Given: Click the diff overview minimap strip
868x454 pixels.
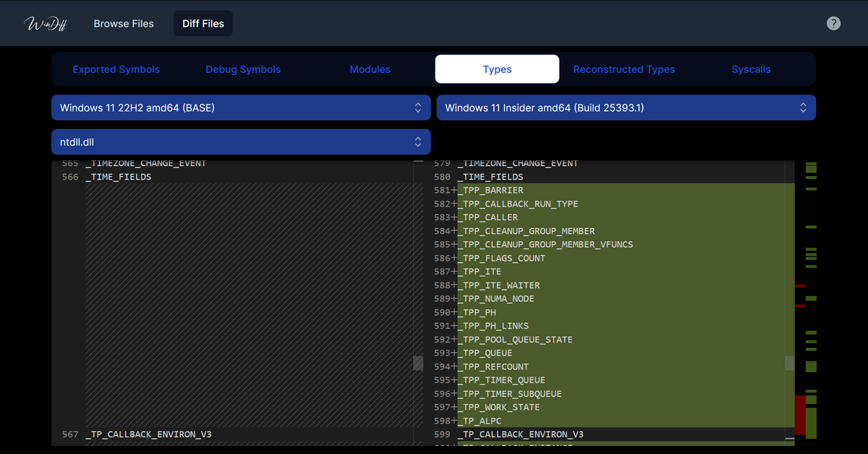Looking at the screenshot, I should coord(806,303).
